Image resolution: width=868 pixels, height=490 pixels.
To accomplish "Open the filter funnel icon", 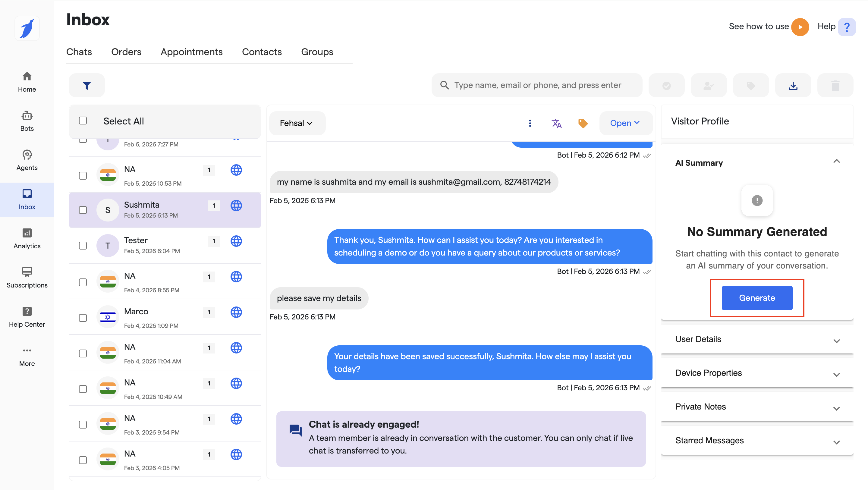I will click(86, 86).
